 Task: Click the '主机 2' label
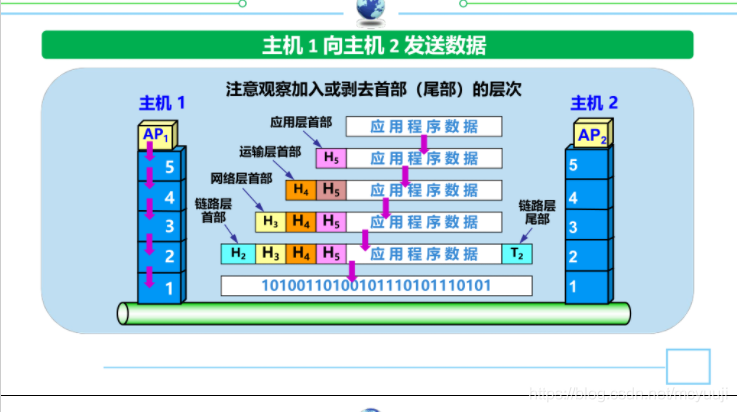[594, 103]
